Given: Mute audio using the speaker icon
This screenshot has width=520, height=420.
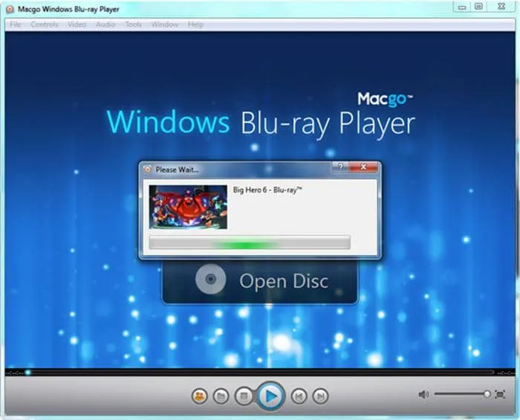Looking at the screenshot, I should [x=423, y=395].
